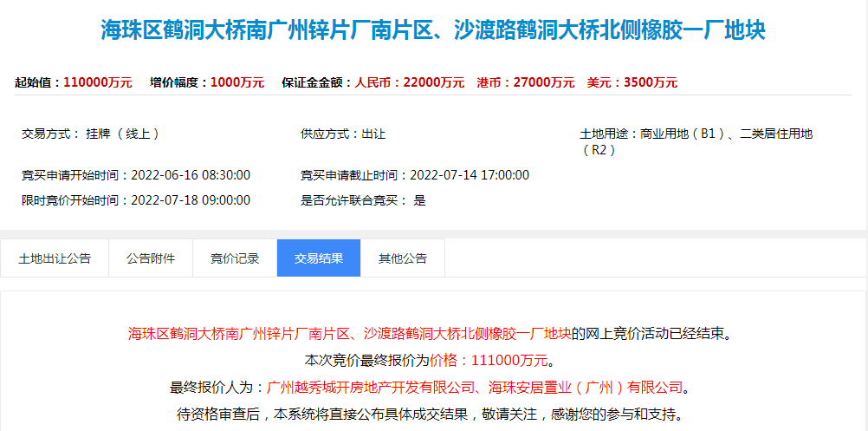Select the 交易结果 tab

(x=319, y=258)
